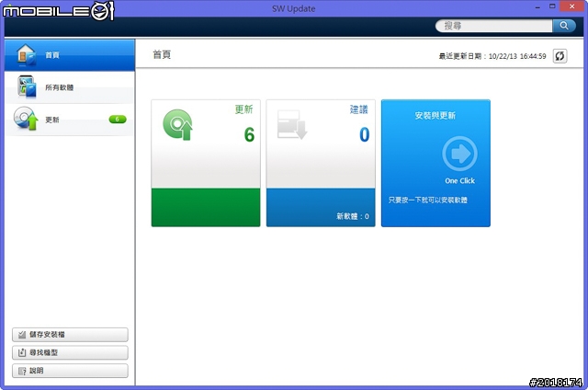Switch to the 更新 sidebar tab
Viewport: 588px width, 390px height.
click(x=70, y=120)
